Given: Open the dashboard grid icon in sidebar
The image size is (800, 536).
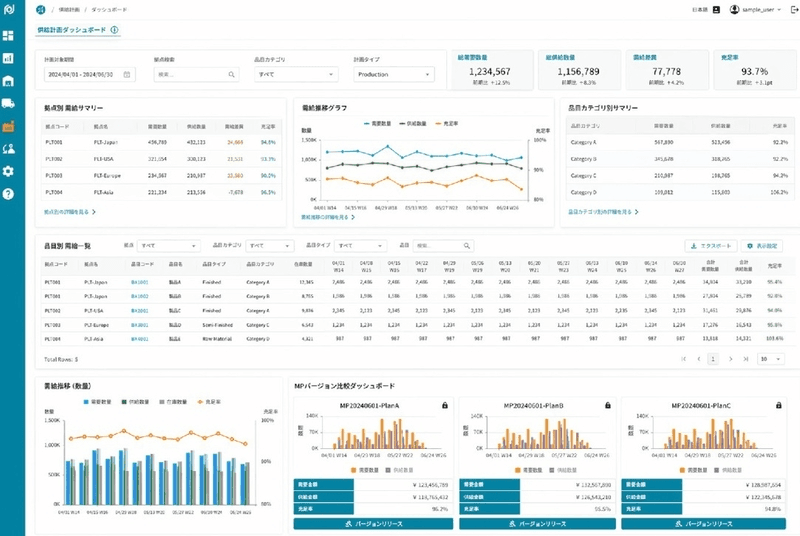Looking at the screenshot, I should (8, 36).
